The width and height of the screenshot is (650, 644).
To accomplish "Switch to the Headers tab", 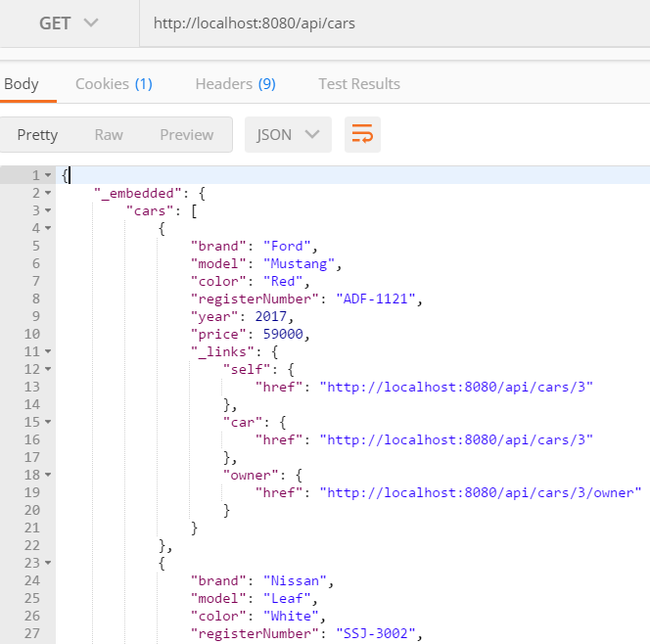I will (x=236, y=84).
